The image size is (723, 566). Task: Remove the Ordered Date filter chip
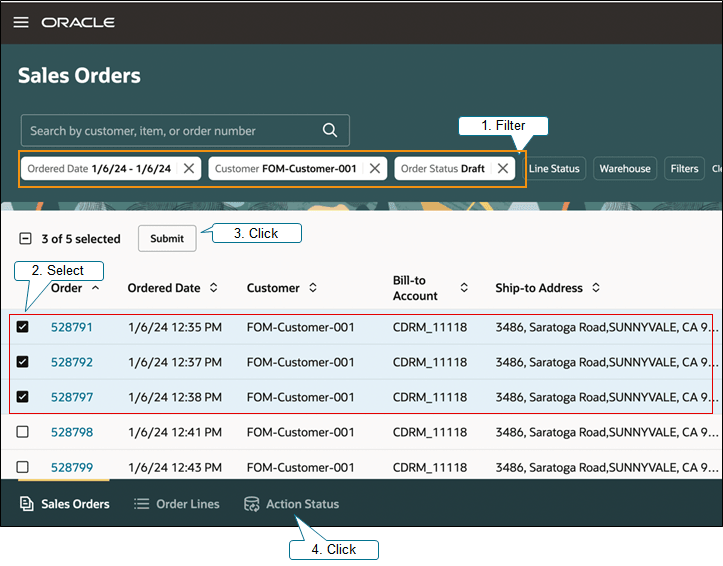pyautogui.click(x=189, y=168)
